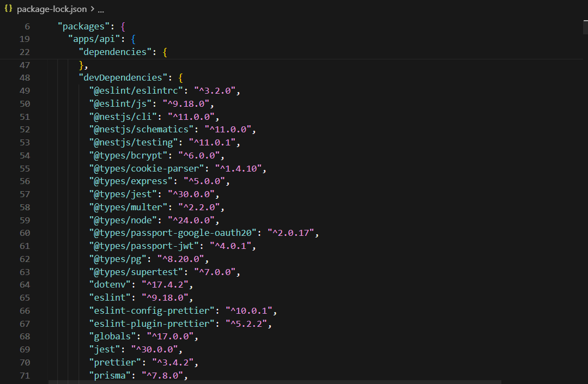Click the "@nestjs/cli" entry
The height and width of the screenshot is (384, 588).
154,117
